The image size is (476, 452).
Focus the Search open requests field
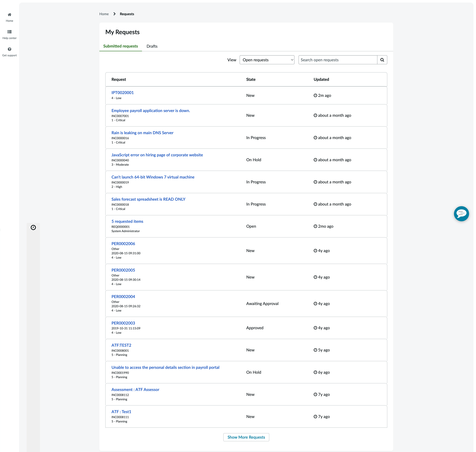click(x=338, y=60)
